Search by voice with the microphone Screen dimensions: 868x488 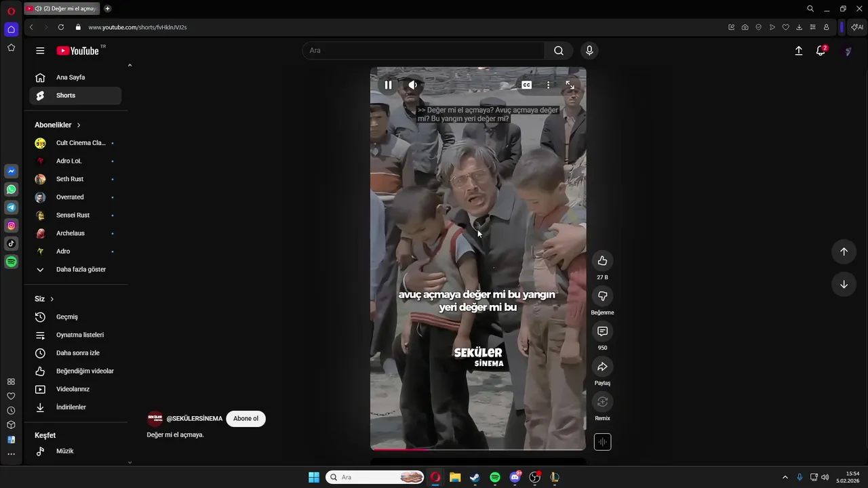[589, 51]
